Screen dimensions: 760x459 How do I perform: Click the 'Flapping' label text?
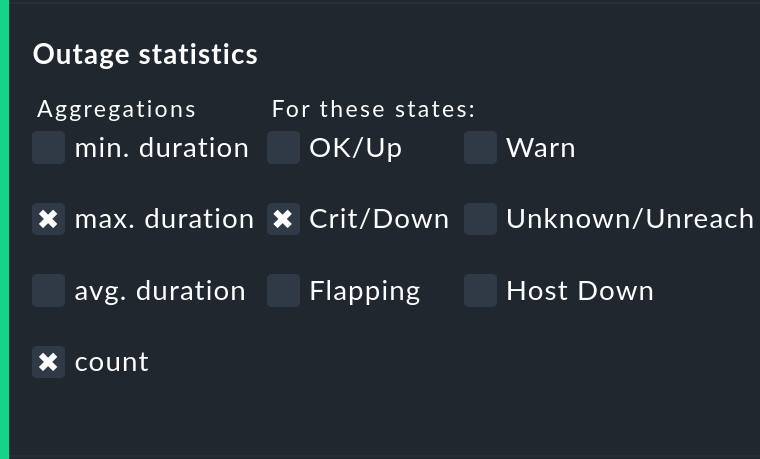point(365,291)
